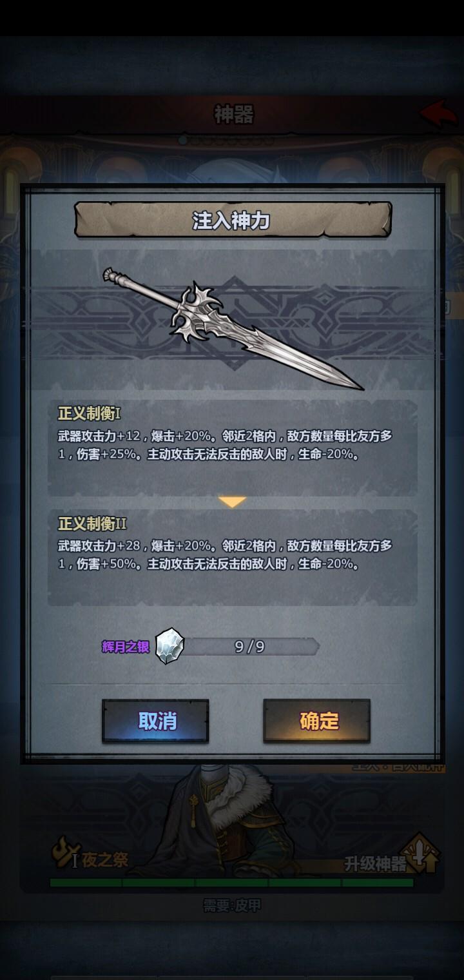Tap the 正义制衡II skill title

point(92,523)
